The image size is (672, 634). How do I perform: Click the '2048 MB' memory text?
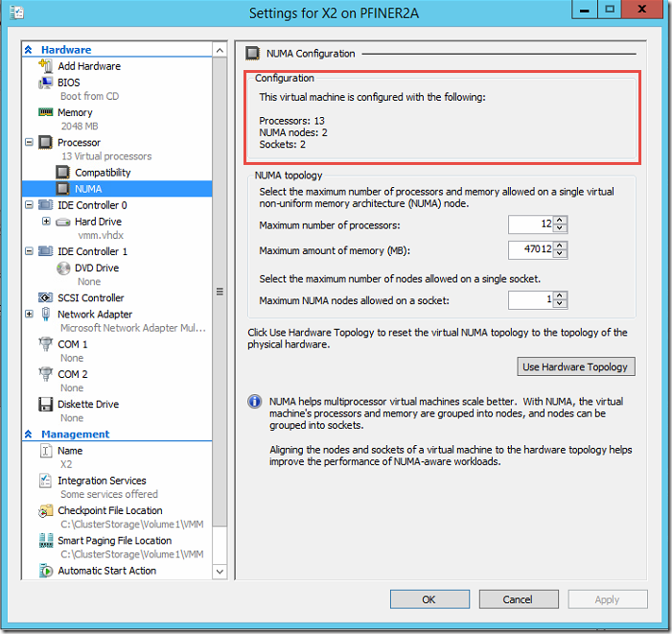click(80, 126)
